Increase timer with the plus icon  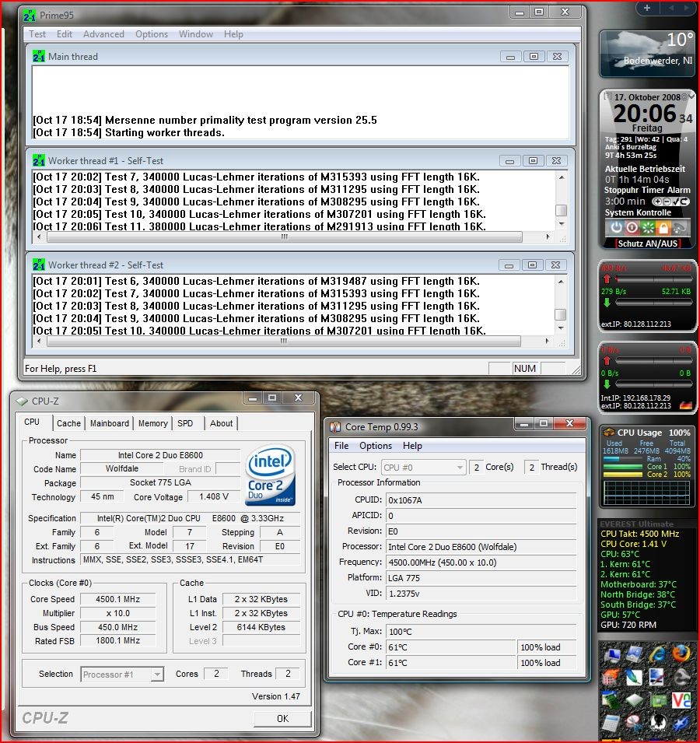(657, 202)
